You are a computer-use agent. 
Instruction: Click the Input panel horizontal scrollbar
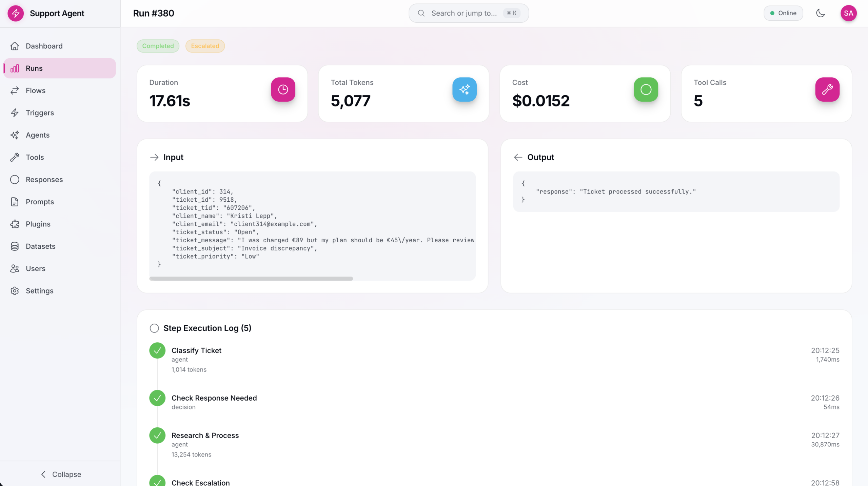pyautogui.click(x=251, y=279)
